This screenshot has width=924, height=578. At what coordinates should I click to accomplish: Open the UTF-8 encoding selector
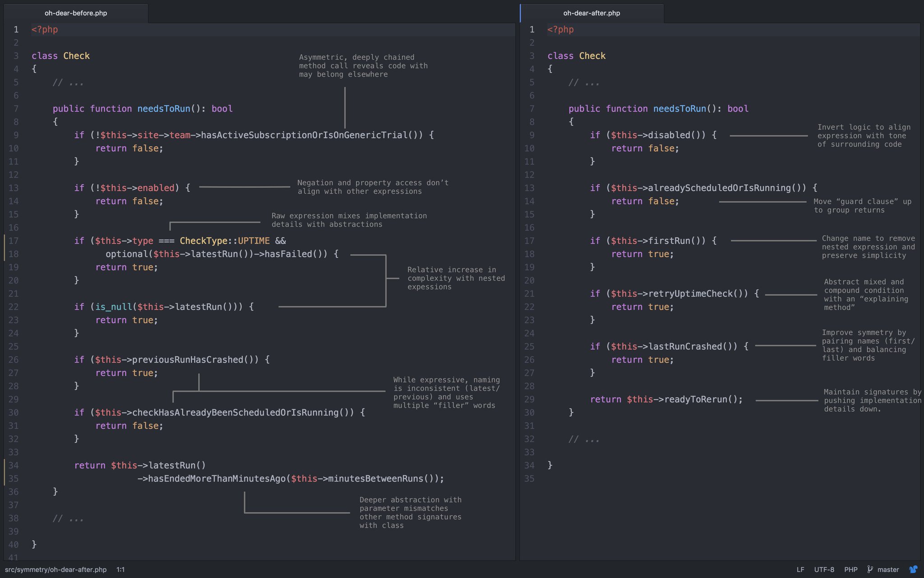(824, 569)
